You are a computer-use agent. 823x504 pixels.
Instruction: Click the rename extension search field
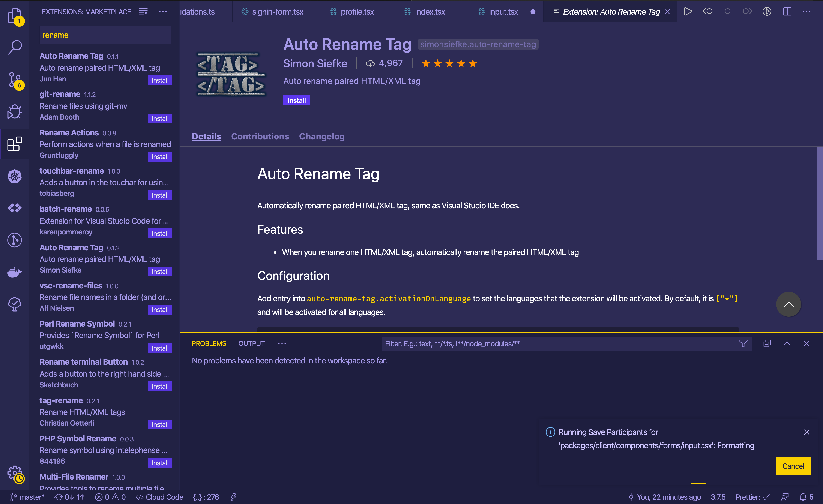pyautogui.click(x=105, y=35)
